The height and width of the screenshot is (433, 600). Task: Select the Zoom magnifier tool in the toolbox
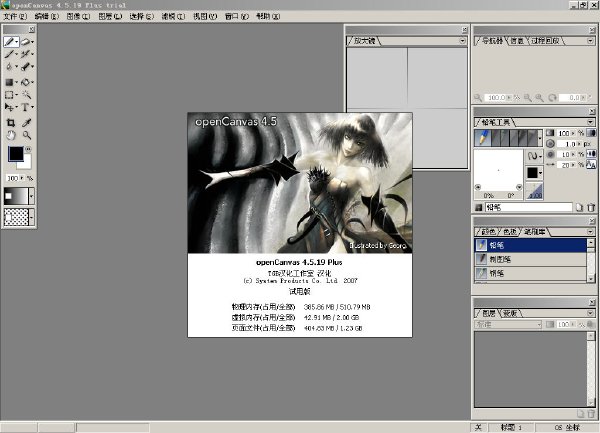coord(26,135)
